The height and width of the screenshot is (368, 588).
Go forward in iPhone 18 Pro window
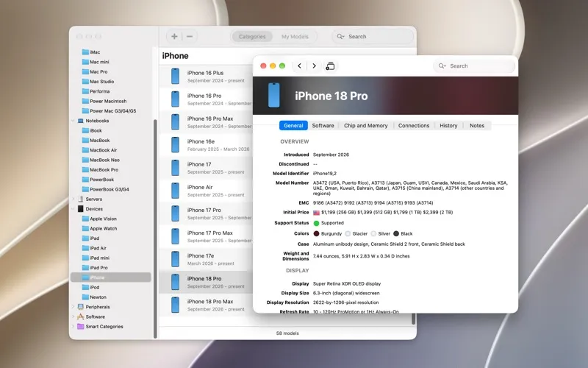pyautogui.click(x=315, y=66)
